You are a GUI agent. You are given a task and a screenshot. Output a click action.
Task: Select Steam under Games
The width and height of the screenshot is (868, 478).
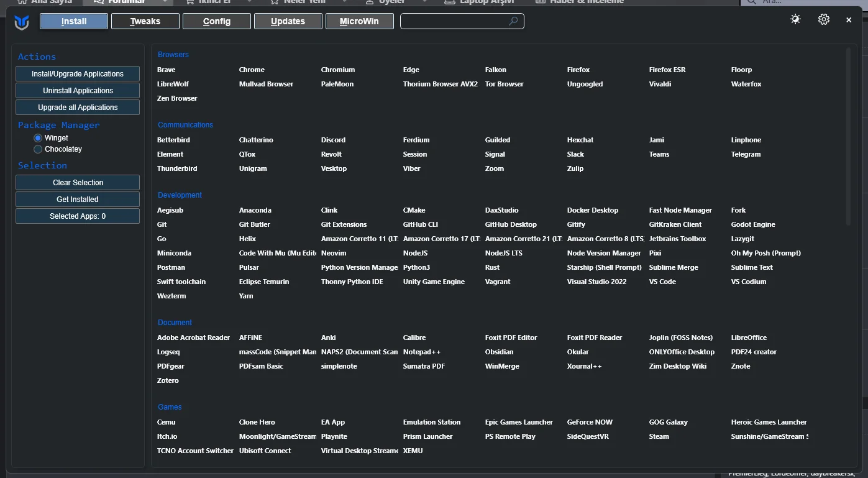point(659,436)
